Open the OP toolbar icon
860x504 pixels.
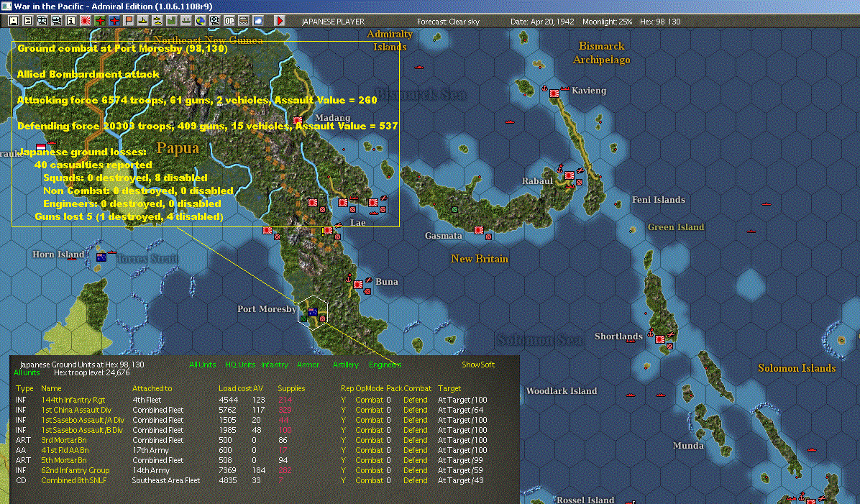(x=229, y=21)
